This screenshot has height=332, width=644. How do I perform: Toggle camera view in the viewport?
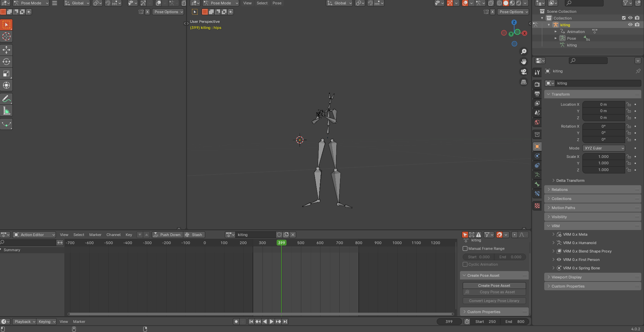[524, 72]
